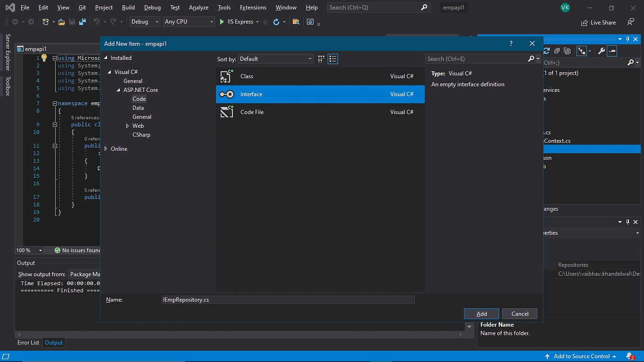Image resolution: width=644 pixels, height=362 pixels.
Task: Select the empapi1 editor tab
Action: pyautogui.click(x=36, y=49)
